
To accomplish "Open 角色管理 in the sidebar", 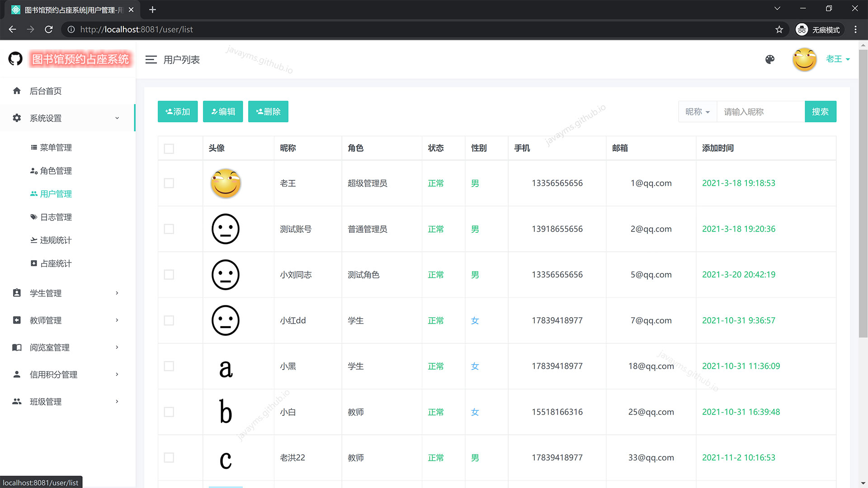I will tap(56, 171).
